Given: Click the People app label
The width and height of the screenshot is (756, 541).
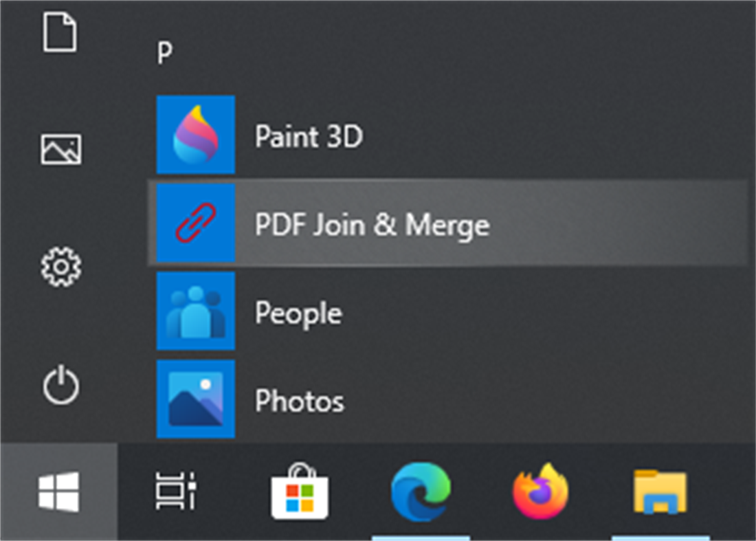Looking at the screenshot, I should click(298, 312).
